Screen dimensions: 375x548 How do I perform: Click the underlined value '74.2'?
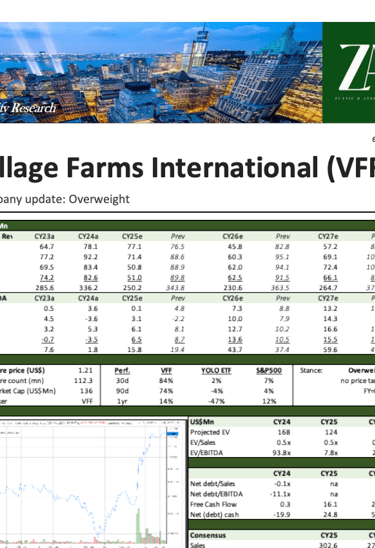(47, 278)
